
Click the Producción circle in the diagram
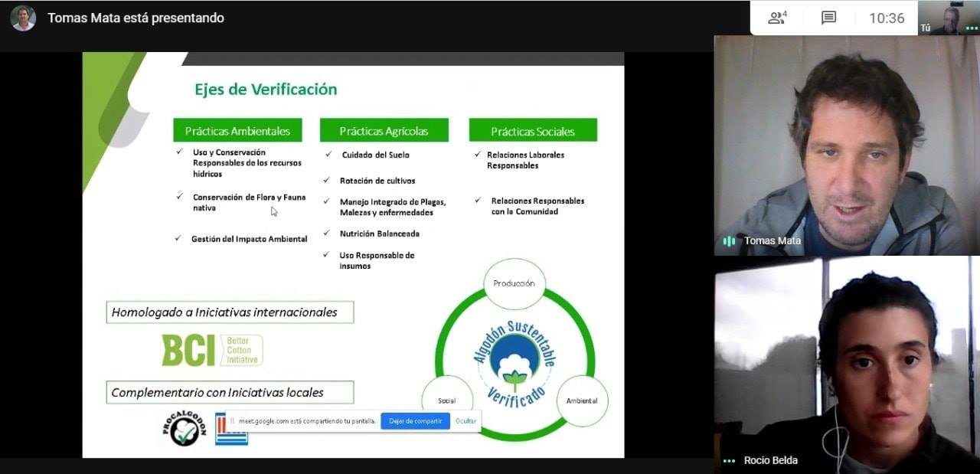click(x=514, y=283)
